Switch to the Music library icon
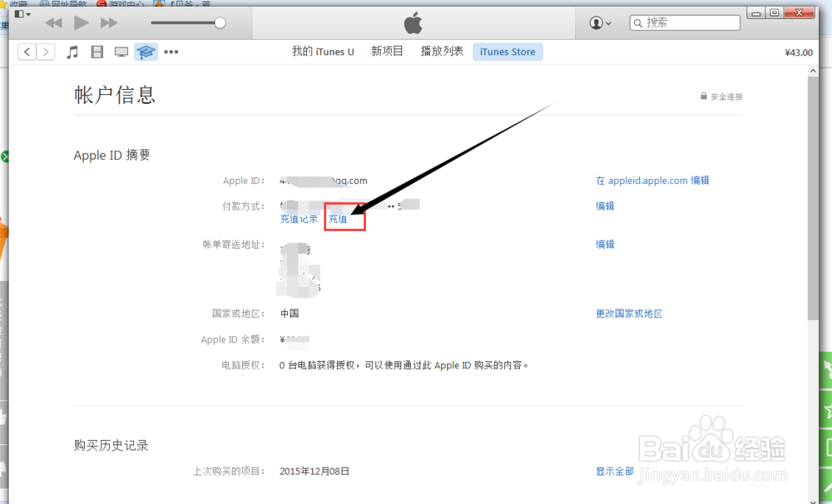The width and height of the screenshot is (832, 504). click(72, 52)
